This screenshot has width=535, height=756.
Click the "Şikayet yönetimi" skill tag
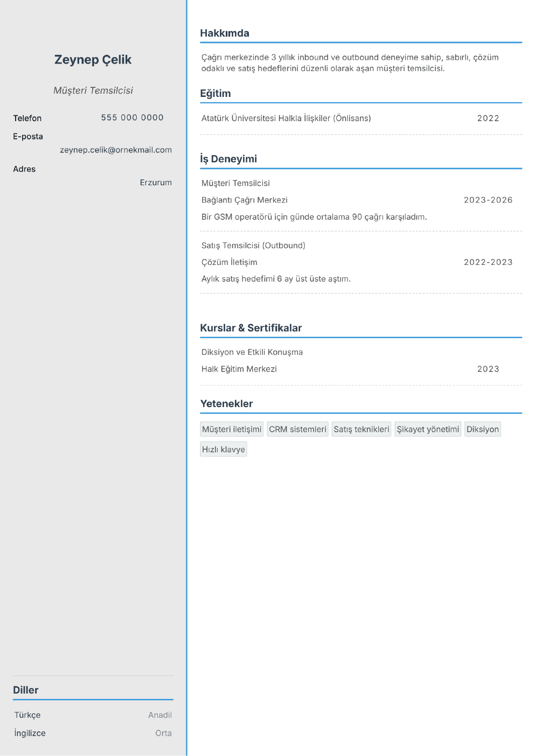point(428,429)
